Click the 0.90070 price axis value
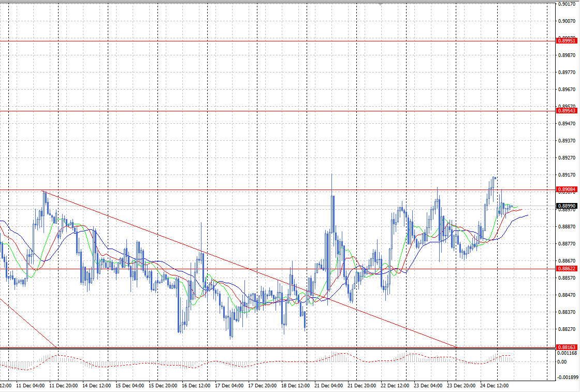Viewport: 580px width, 392px height. coord(567,21)
